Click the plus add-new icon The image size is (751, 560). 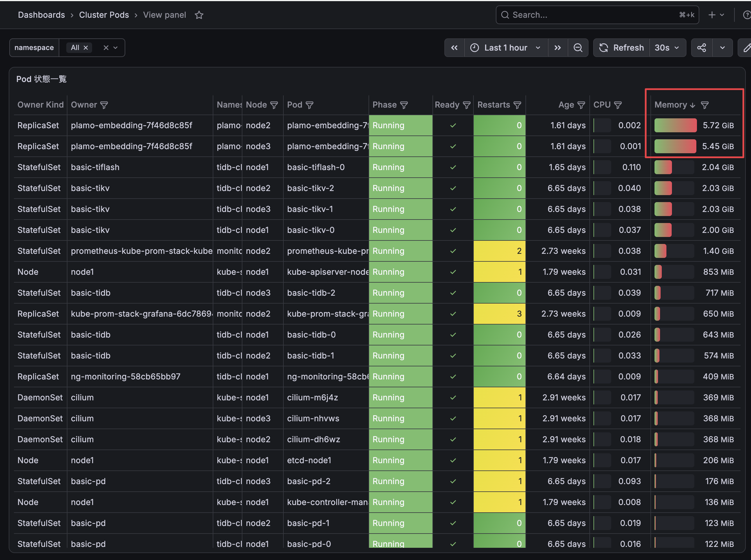(x=712, y=15)
